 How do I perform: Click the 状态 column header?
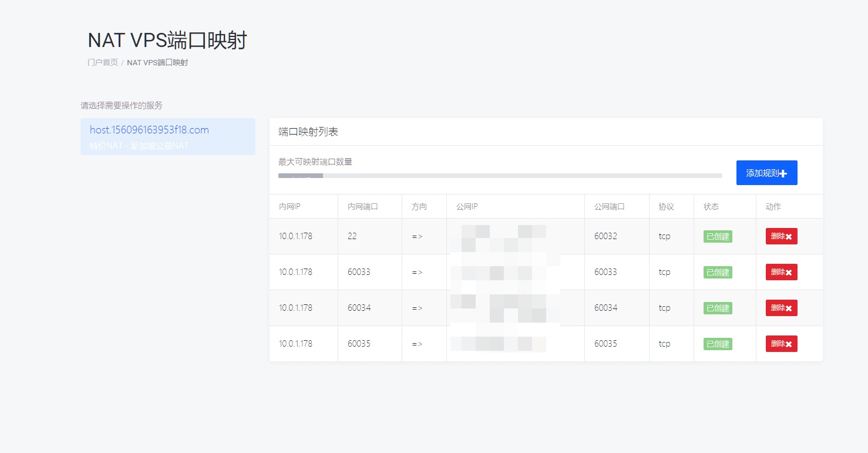711,207
